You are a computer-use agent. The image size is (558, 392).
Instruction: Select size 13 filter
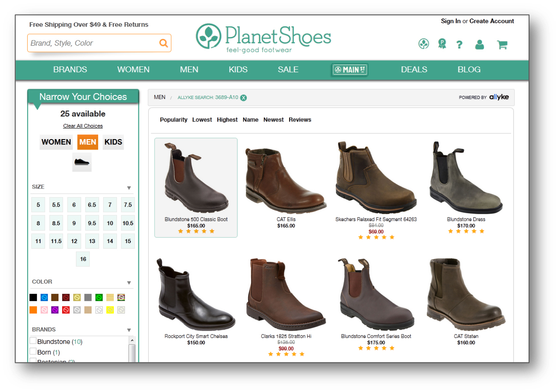[x=92, y=241]
